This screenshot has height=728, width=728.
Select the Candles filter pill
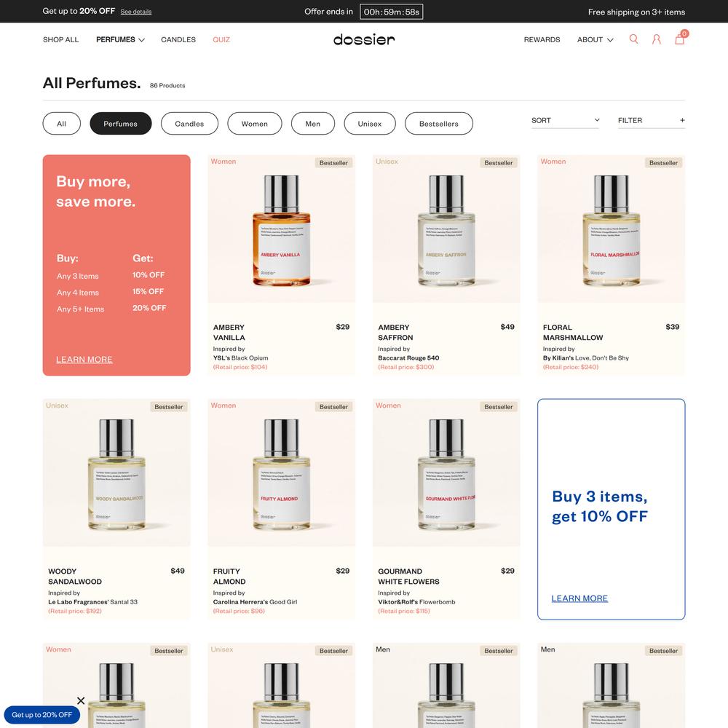pos(189,124)
